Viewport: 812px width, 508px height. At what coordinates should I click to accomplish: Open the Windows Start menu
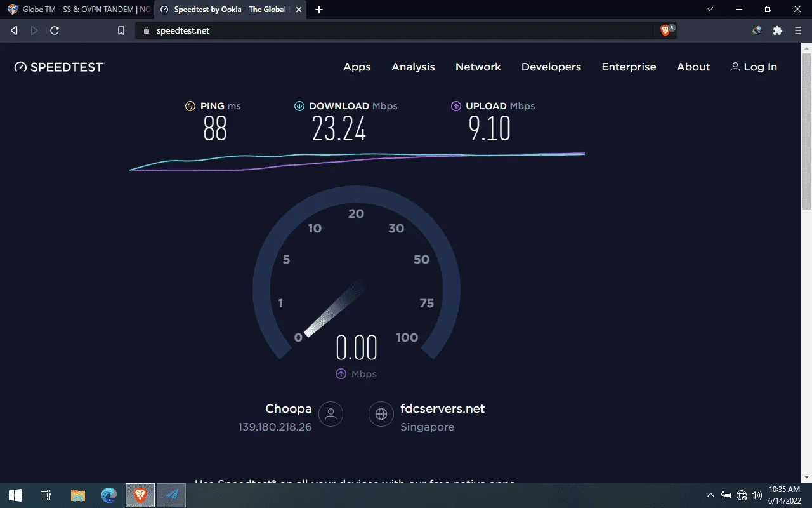(x=15, y=495)
